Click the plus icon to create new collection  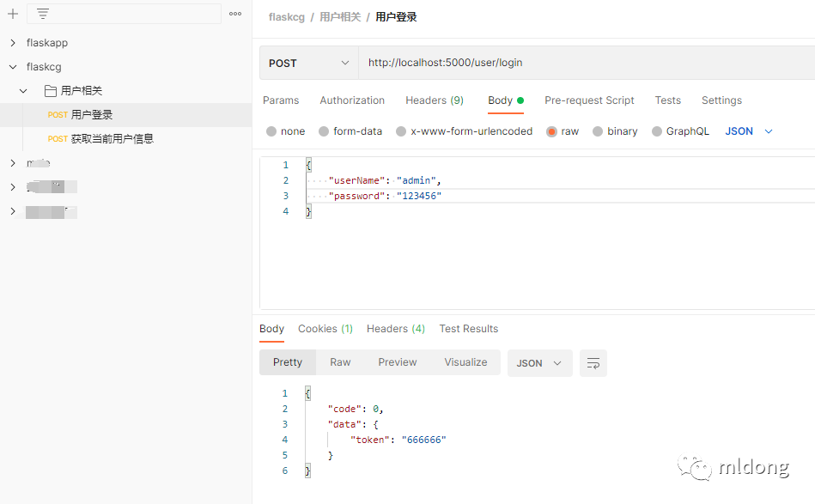[13, 14]
